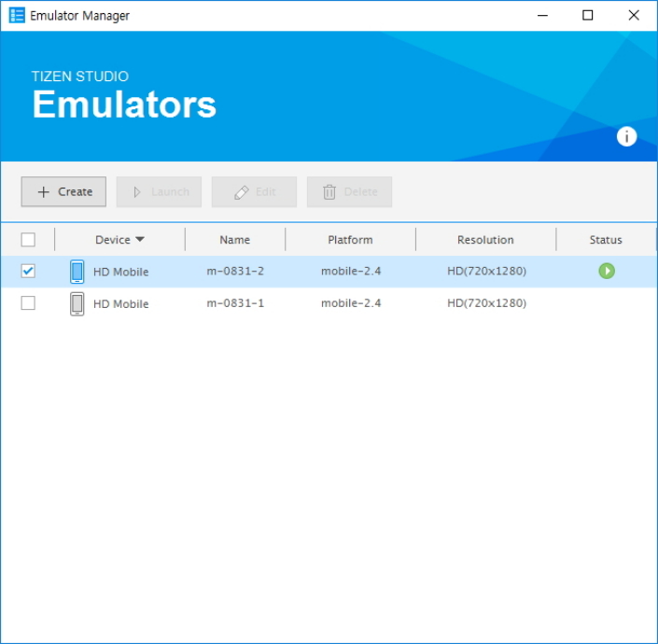
Task: Click the Device column sort arrow
Action: (140, 240)
